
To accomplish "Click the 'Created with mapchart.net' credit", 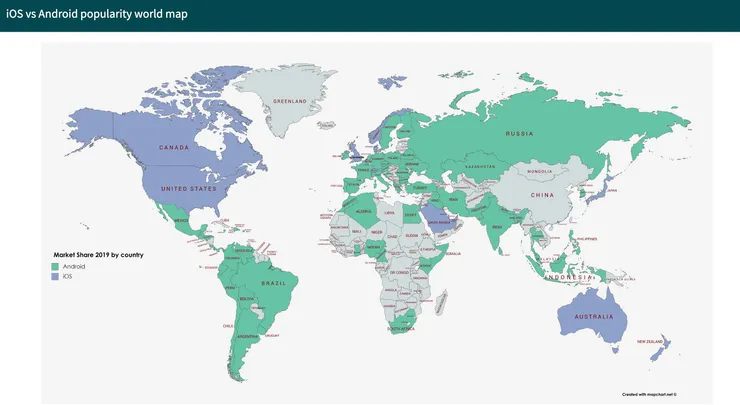I will pyautogui.click(x=649, y=394).
